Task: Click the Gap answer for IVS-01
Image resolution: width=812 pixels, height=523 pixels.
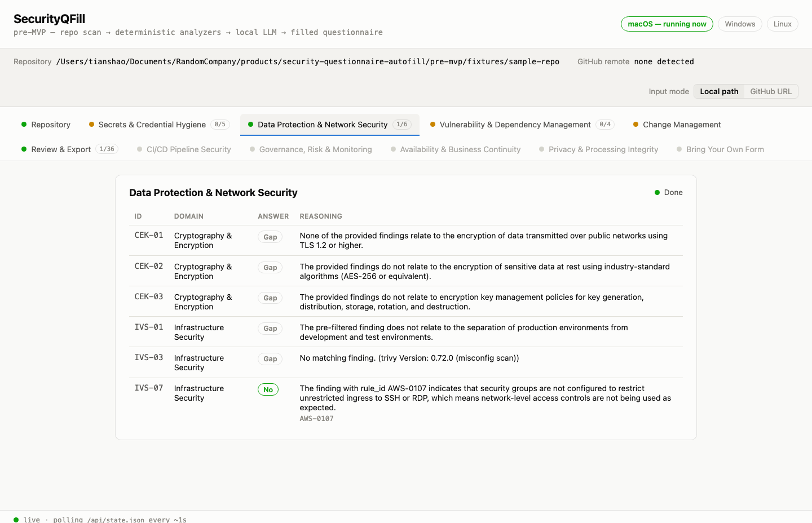Action: click(270, 329)
